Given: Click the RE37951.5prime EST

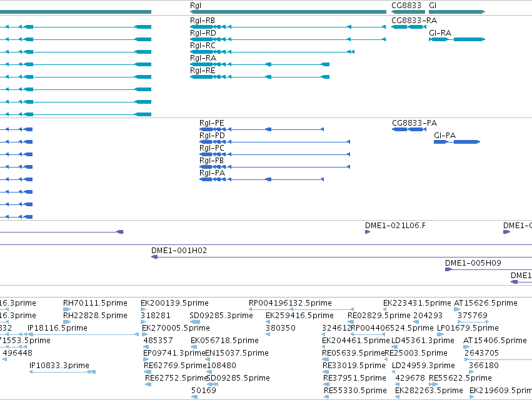Looking at the screenshot, I should 326,384.
